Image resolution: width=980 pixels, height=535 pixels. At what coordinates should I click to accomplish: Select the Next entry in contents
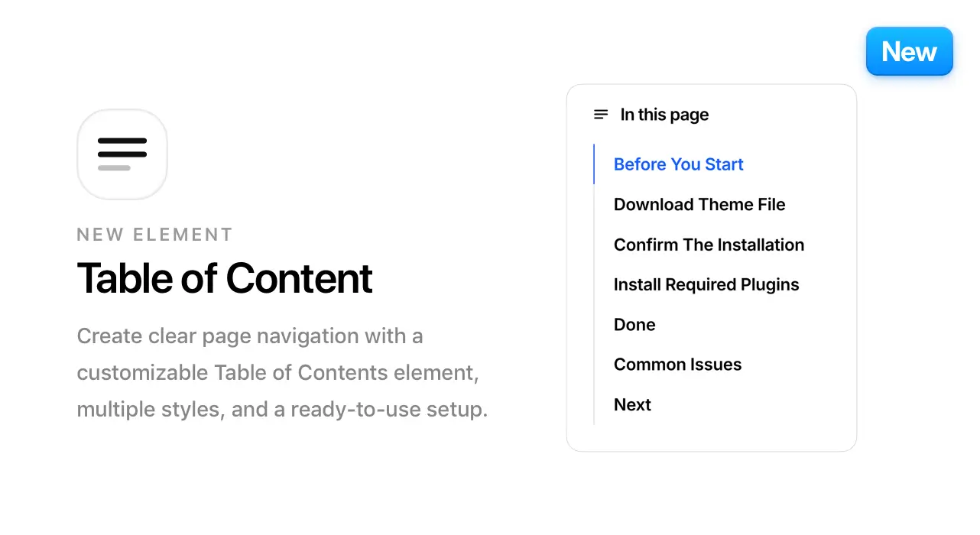[x=632, y=405]
